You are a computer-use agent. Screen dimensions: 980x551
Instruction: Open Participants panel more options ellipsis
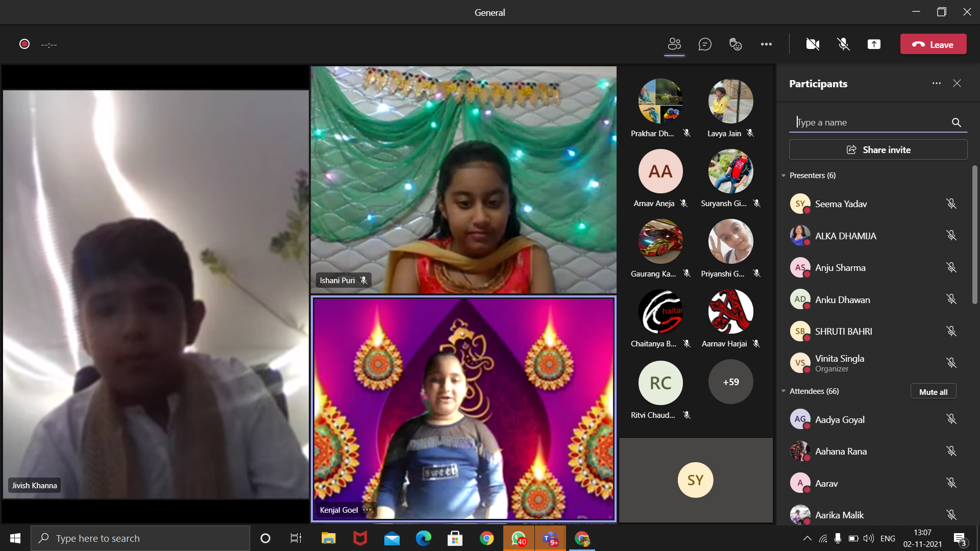click(x=936, y=83)
